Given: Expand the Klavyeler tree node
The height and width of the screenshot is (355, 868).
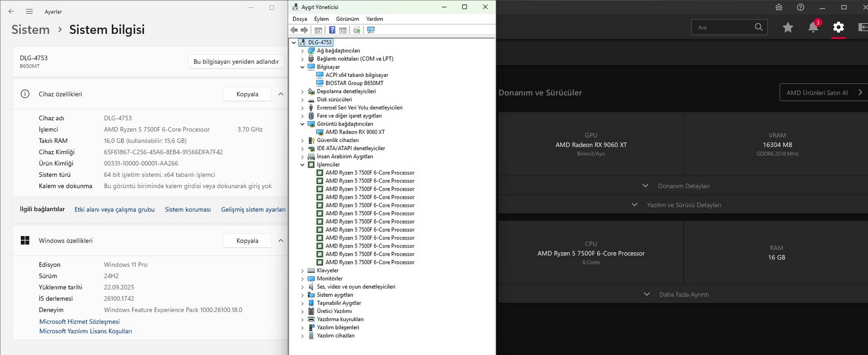Looking at the screenshot, I should 302,271.
